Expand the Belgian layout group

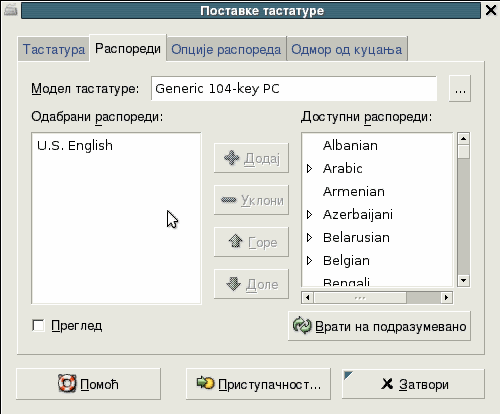coord(309,260)
